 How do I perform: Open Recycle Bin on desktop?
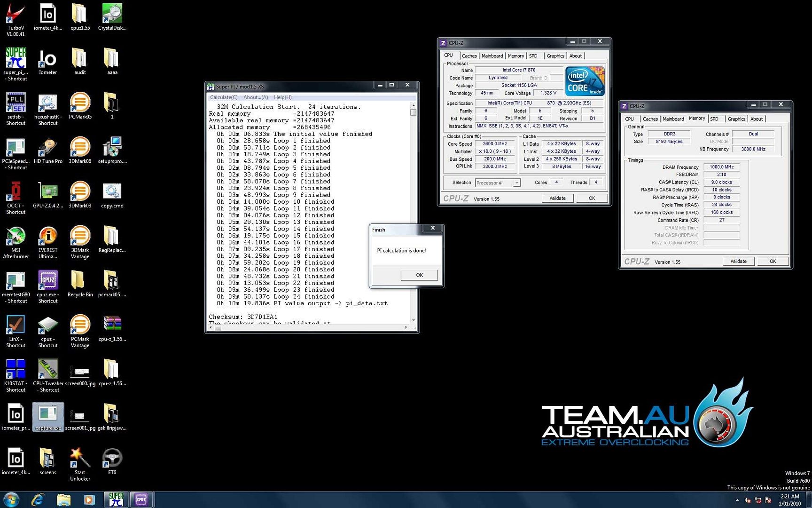tap(80, 284)
